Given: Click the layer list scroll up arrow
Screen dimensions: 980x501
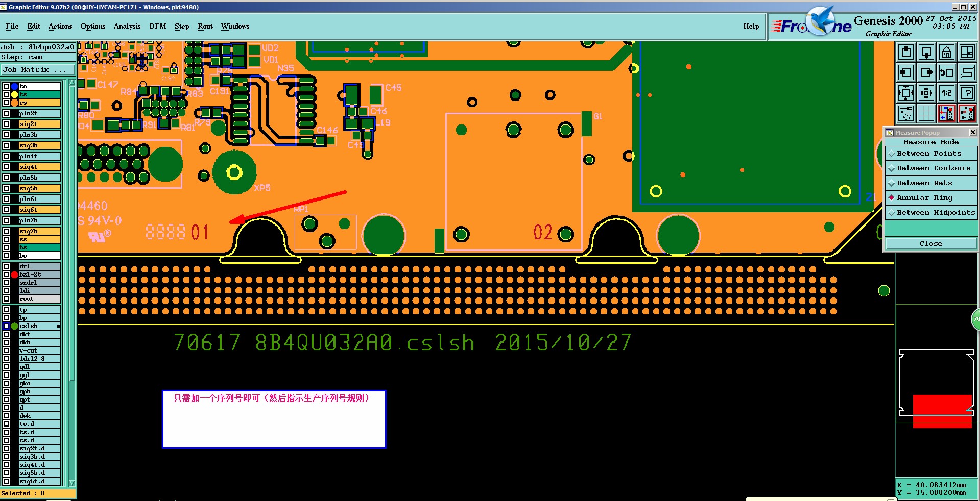Looking at the screenshot, I should [x=72, y=83].
